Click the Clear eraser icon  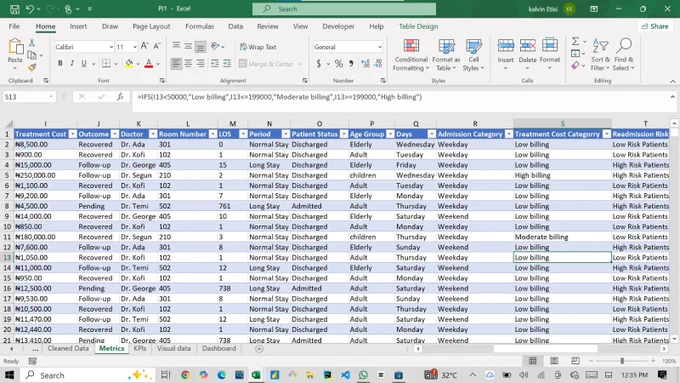[x=575, y=65]
